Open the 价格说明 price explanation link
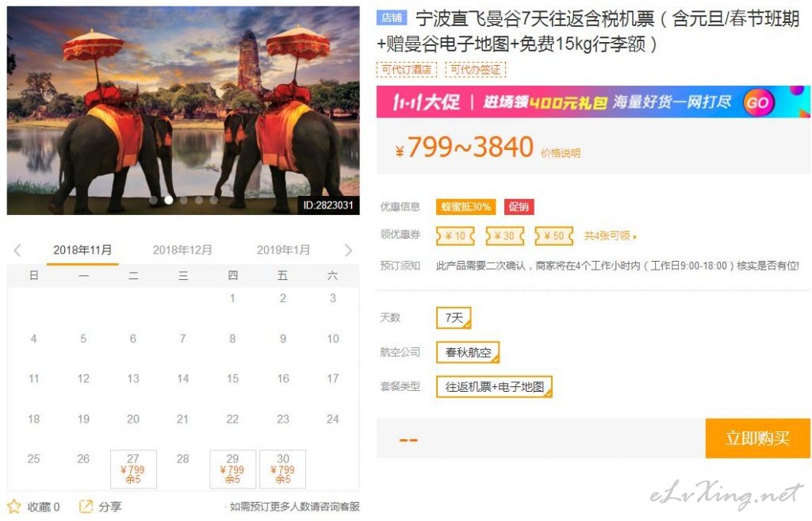Viewport: 812px width, 521px height. [561, 153]
